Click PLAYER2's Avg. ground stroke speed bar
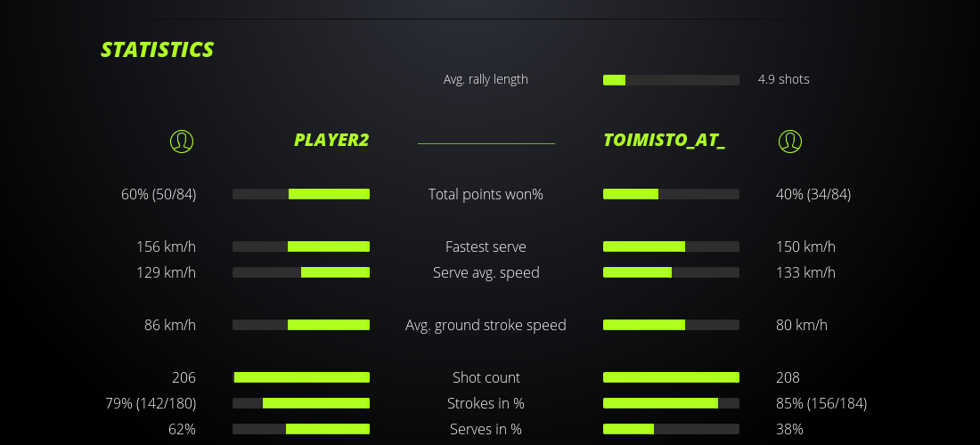 (x=301, y=325)
